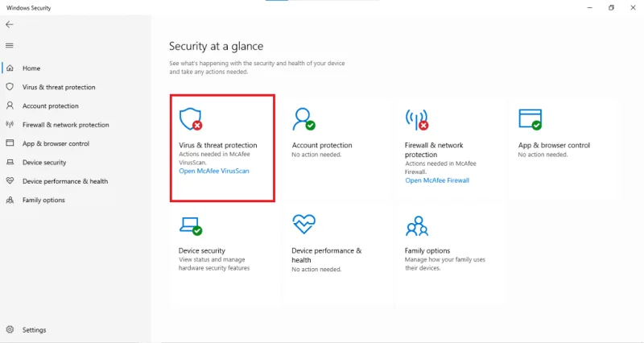The height and width of the screenshot is (343, 644).
Task: Click the Home house icon in sidebar
Action: [x=10, y=68]
